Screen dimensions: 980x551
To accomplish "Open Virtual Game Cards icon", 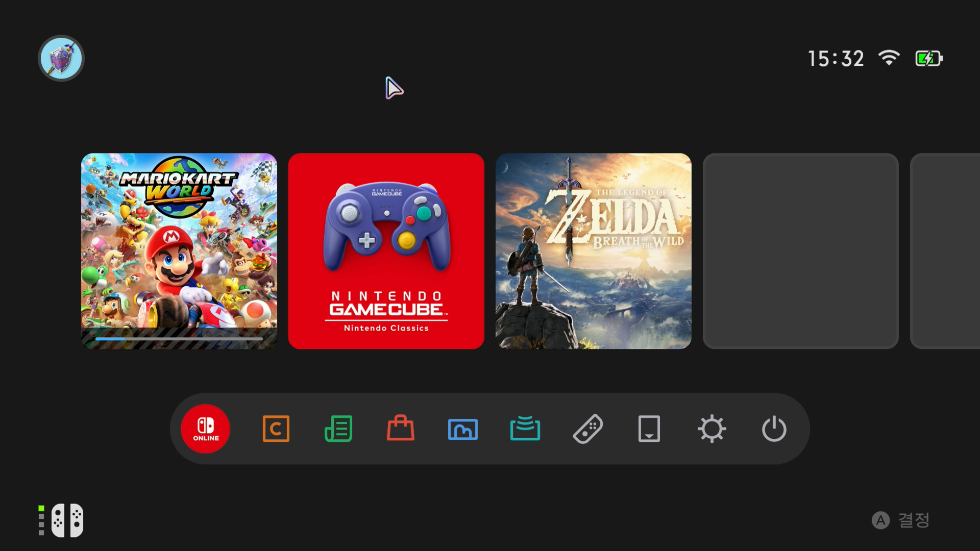I will click(x=649, y=429).
